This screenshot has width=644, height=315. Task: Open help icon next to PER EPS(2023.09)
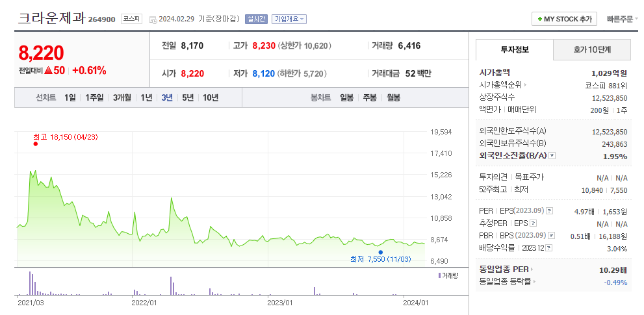(550, 210)
